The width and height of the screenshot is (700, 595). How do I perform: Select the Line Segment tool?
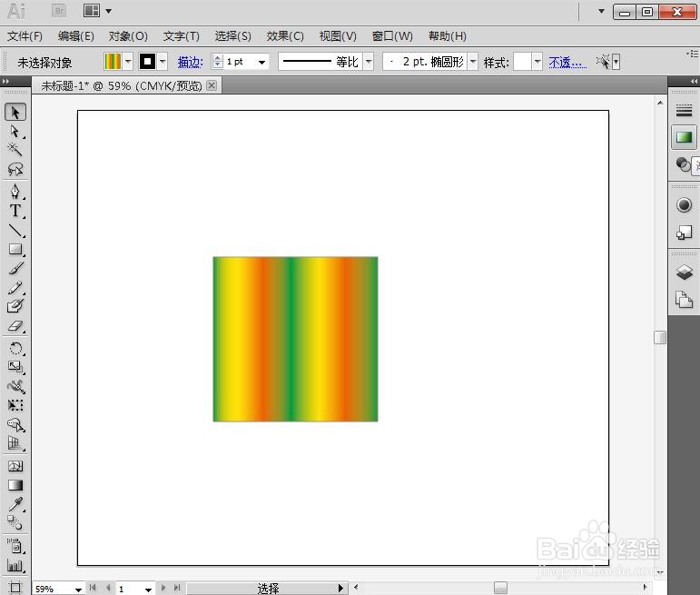coord(15,230)
